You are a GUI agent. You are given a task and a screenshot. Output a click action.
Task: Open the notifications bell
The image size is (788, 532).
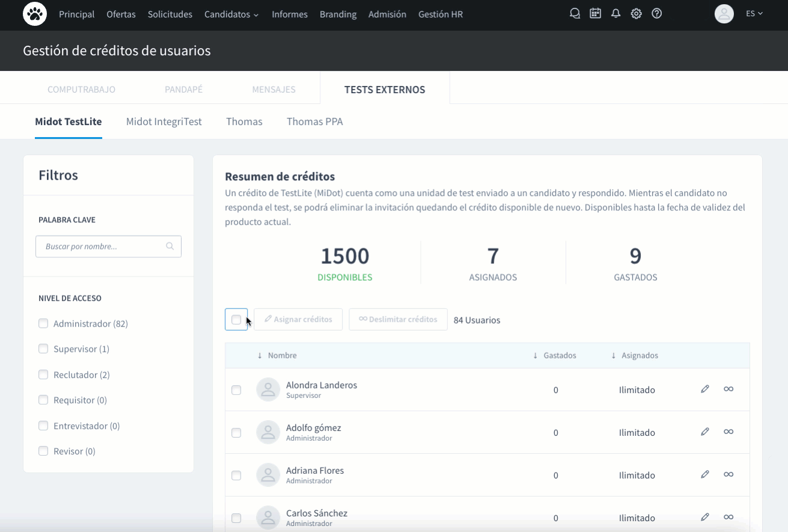click(615, 13)
